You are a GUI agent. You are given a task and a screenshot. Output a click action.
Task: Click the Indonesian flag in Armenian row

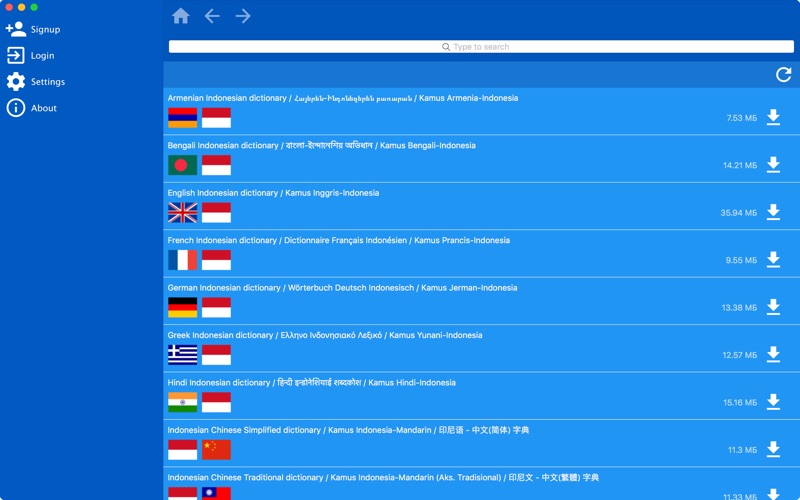pos(216,118)
